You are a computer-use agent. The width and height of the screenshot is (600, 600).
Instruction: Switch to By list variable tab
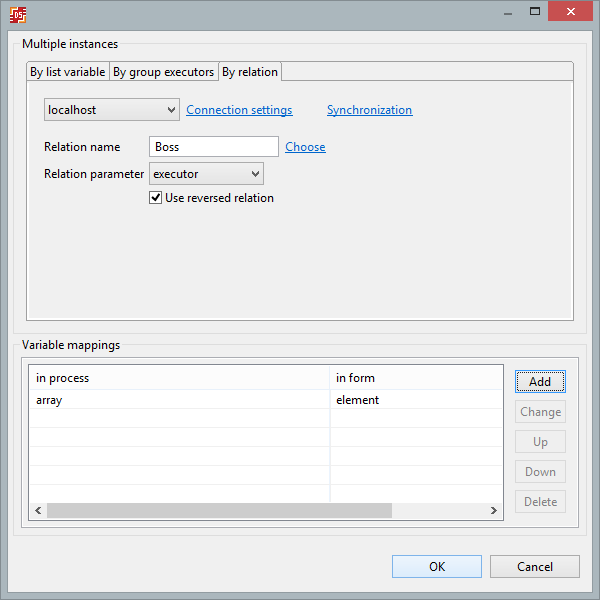67,72
